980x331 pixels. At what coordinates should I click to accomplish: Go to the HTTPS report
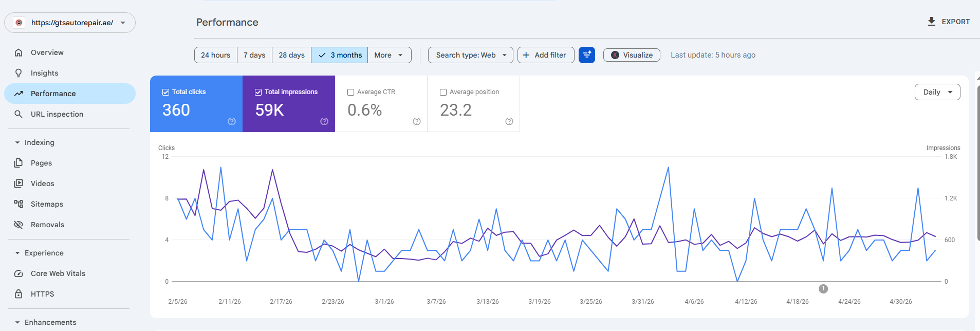coord(70,294)
